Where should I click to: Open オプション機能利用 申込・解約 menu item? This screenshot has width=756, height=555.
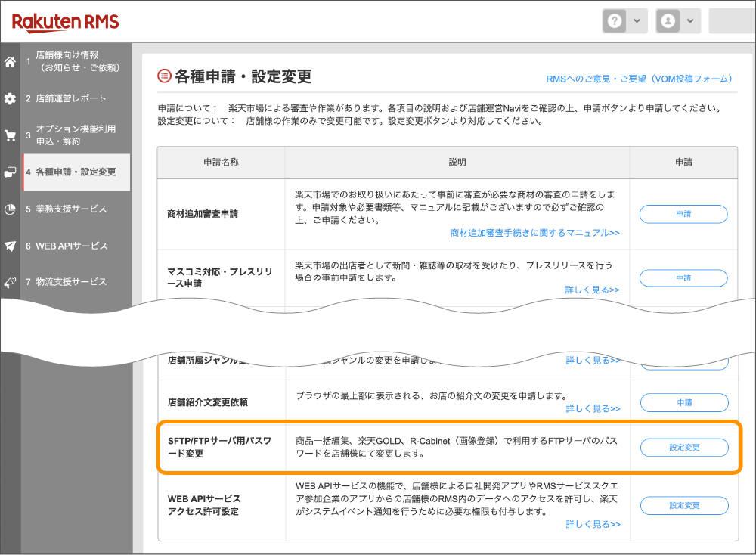pos(76,135)
